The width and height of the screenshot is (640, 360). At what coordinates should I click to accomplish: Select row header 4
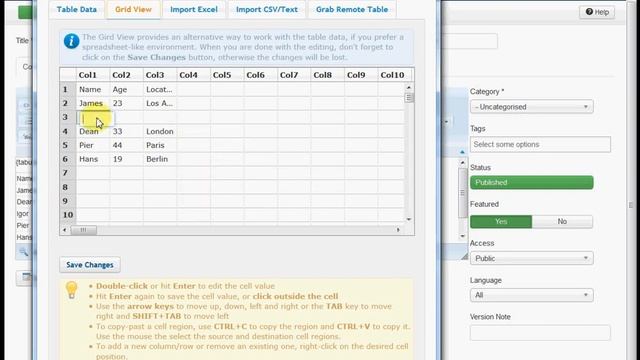point(68,131)
